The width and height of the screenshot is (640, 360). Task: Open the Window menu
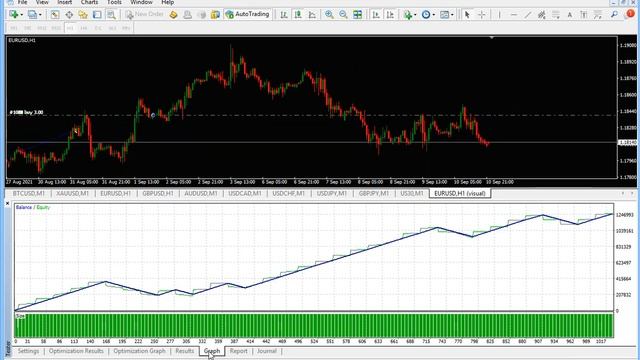pyautogui.click(x=141, y=2)
